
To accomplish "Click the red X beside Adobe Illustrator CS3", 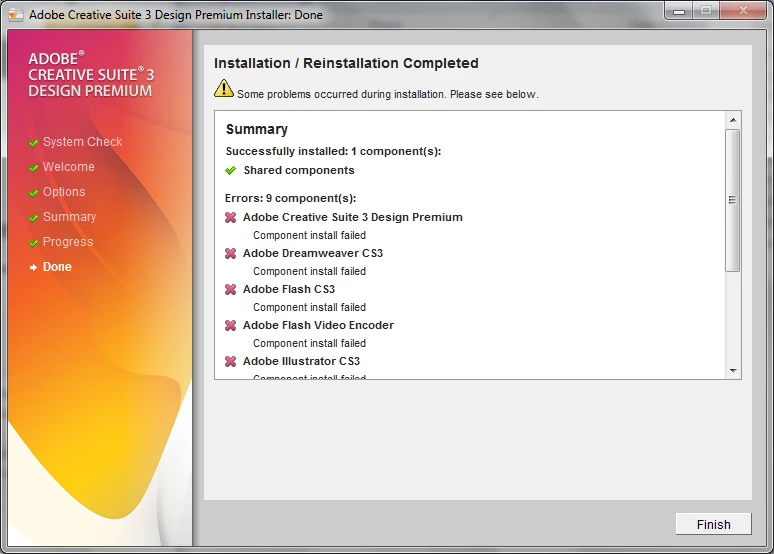I will (231, 361).
